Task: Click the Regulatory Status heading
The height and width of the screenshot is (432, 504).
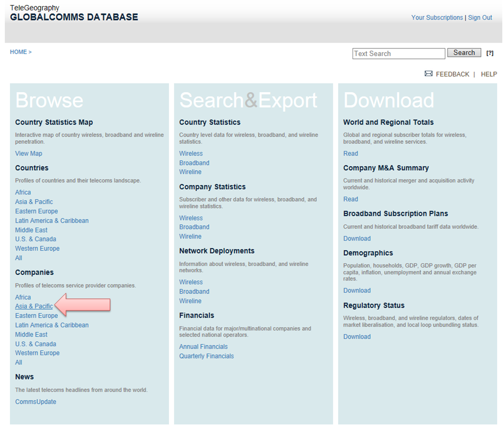Action: coord(374,305)
